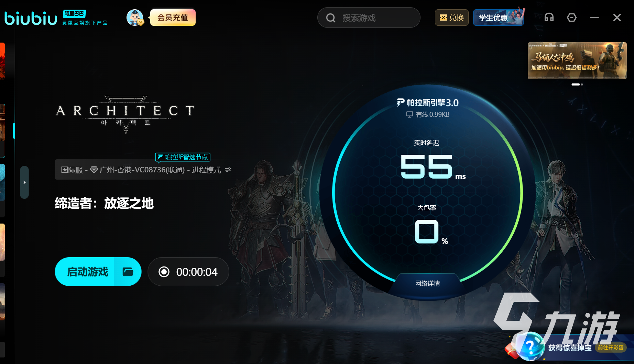Click the biubiu logo
The height and width of the screenshot is (364, 634).
(31, 18)
